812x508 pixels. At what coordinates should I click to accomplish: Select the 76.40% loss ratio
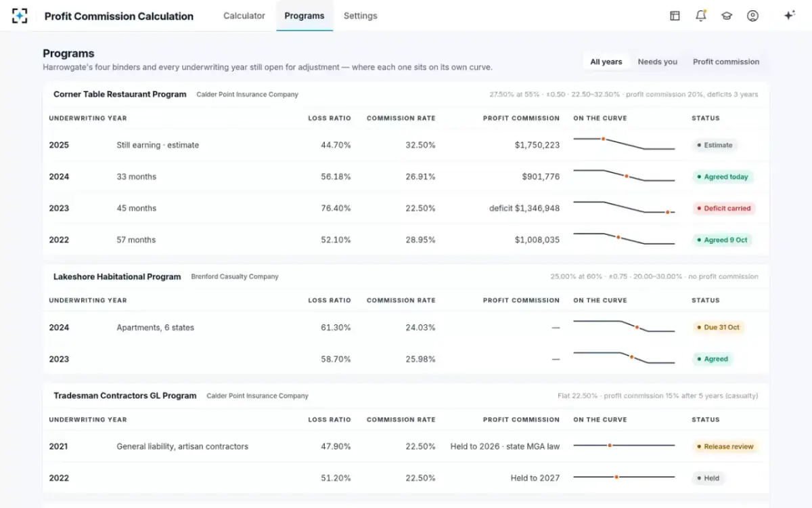[336, 209]
